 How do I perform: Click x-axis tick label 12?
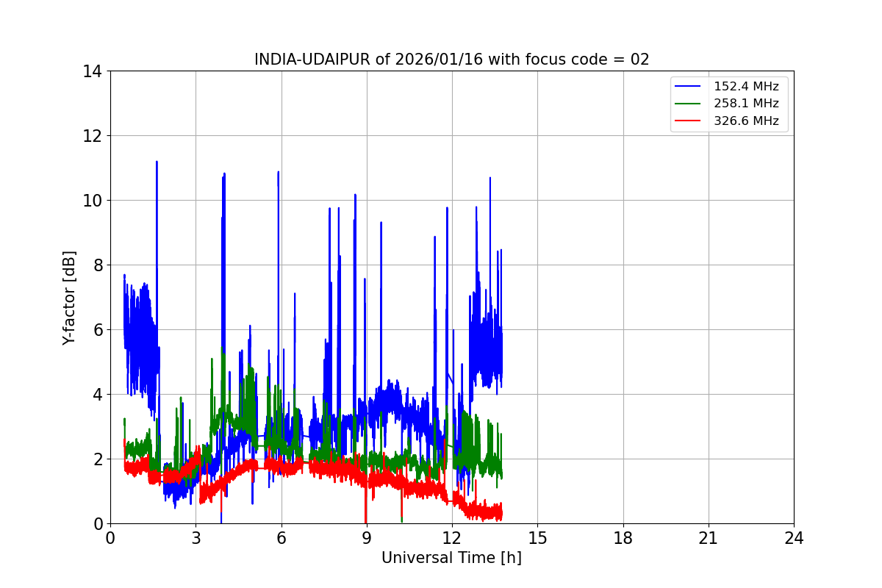pyautogui.click(x=452, y=537)
